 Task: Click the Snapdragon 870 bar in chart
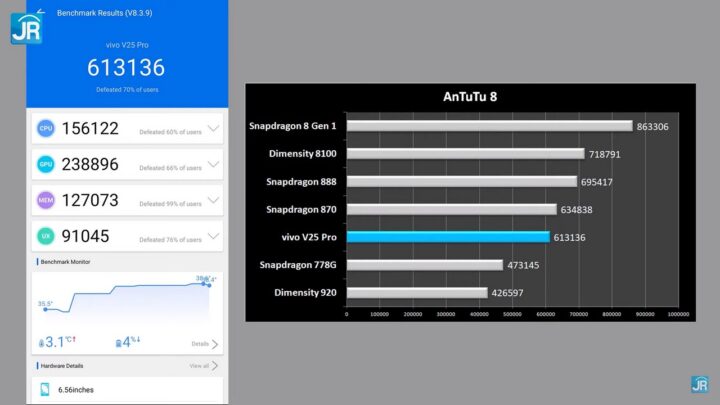(452, 209)
